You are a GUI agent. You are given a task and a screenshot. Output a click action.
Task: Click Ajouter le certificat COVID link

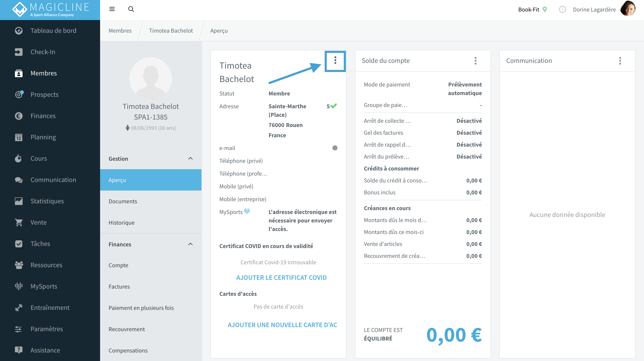pyautogui.click(x=281, y=278)
